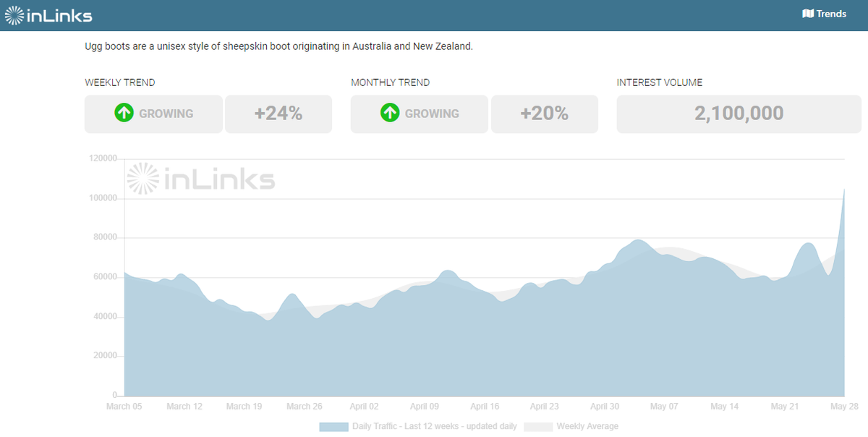
Task: Click the May 28 axis label
Action: pos(843,407)
